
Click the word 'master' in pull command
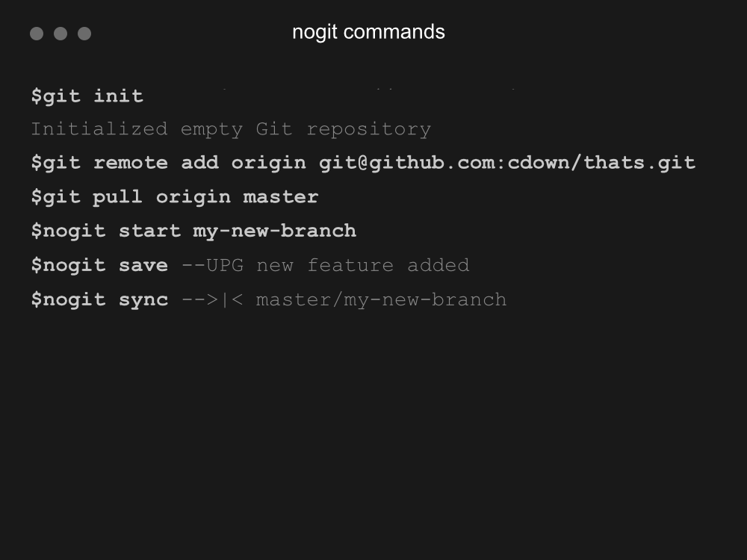(x=281, y=197)
